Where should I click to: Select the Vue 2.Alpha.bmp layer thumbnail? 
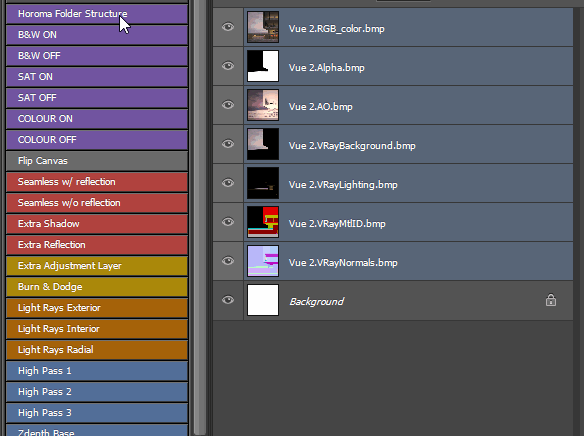263,66
